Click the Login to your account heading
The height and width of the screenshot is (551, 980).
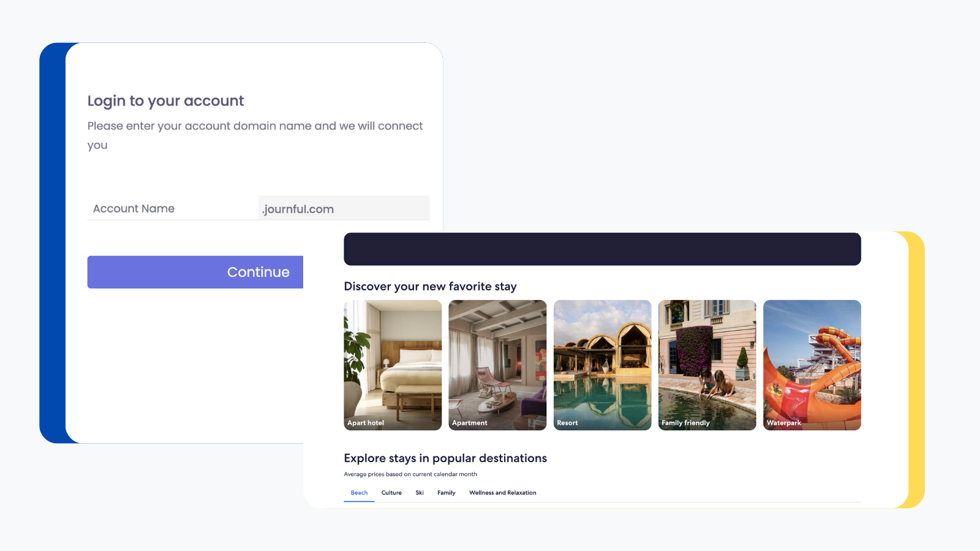[165, 101]
